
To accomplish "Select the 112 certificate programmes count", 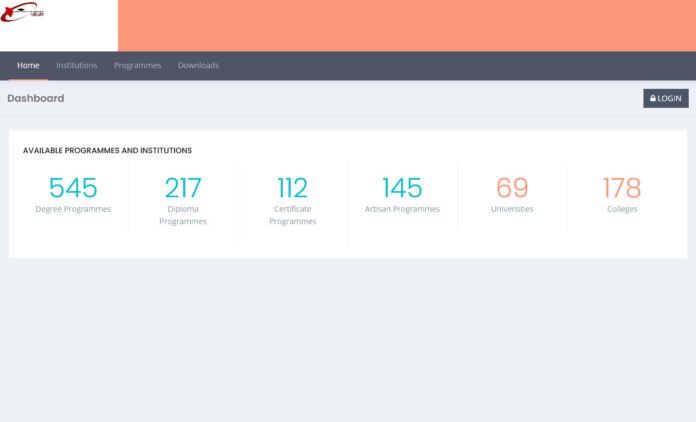I will click(292, 188).
